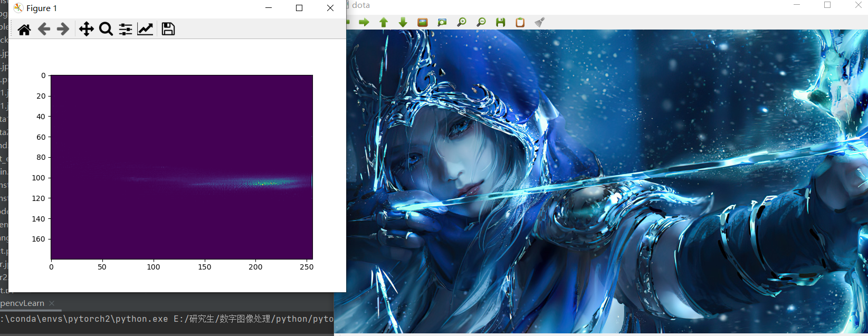Viewport: 868px width, 336px height.
Task: Pan image right in dota window
Action: 364,22
